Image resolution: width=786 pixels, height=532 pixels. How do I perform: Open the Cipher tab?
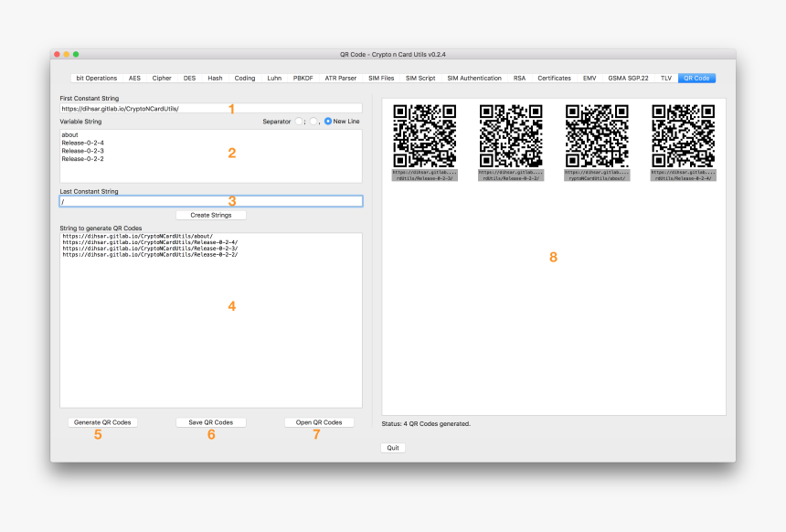[162, 79]
